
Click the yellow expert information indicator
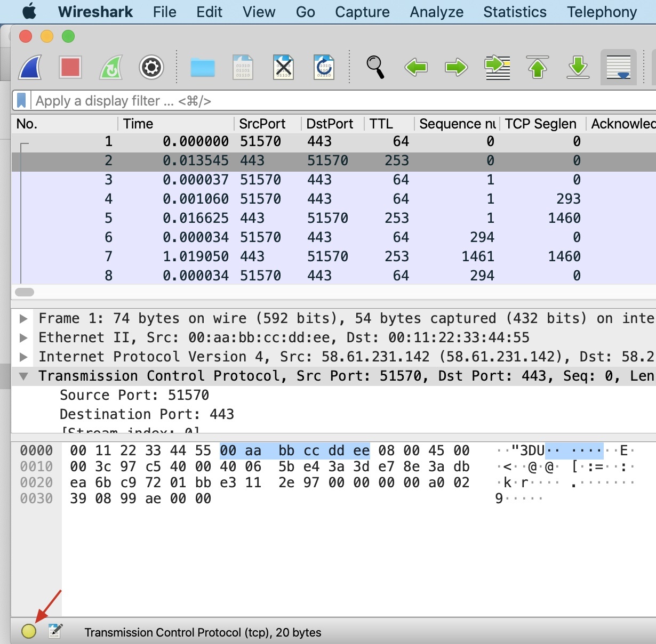point(29,631)
